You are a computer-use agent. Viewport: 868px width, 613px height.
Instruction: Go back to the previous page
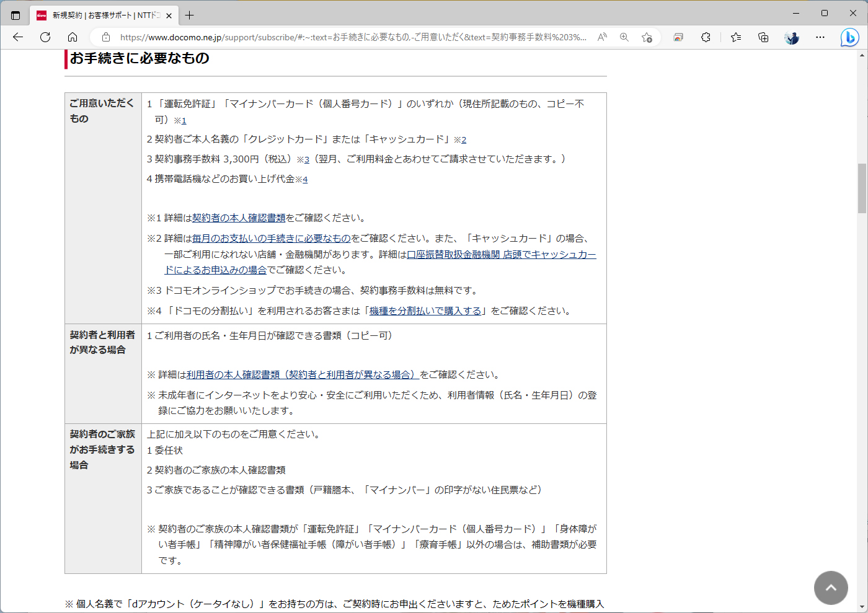pyautogui.click(x=17, y=37)
